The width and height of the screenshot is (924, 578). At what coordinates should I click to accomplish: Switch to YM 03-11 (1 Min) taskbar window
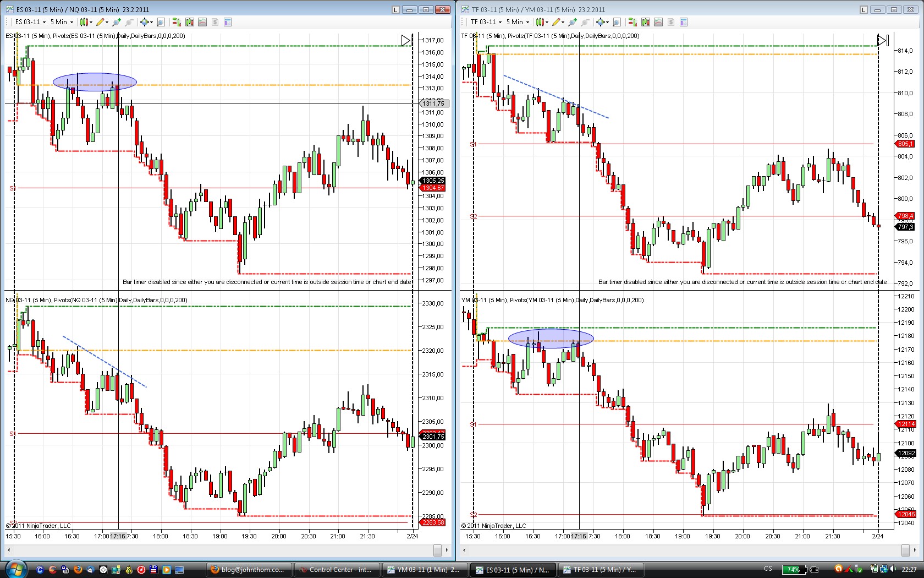pyautogui.click(x=424, y=570)
